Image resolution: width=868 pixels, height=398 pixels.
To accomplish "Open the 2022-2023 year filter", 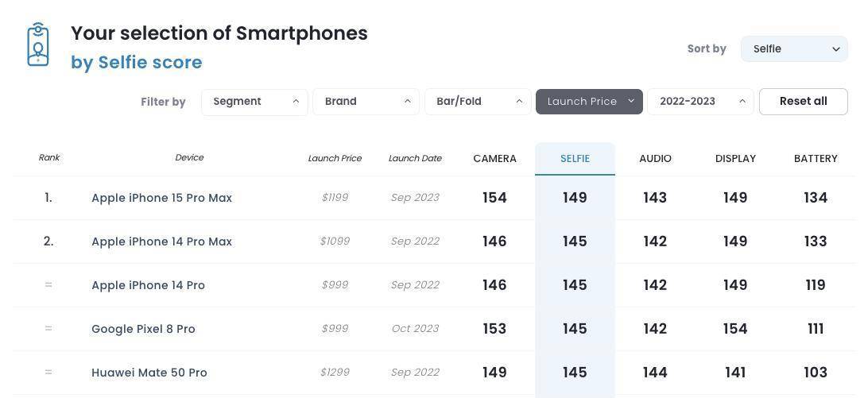I will [x=700, y=102].
